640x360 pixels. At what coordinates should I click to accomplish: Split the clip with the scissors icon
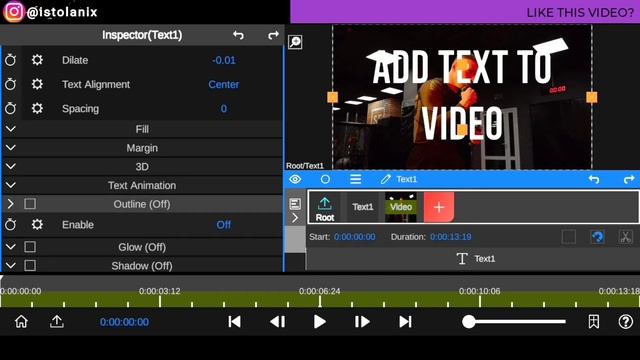(625, 237)
